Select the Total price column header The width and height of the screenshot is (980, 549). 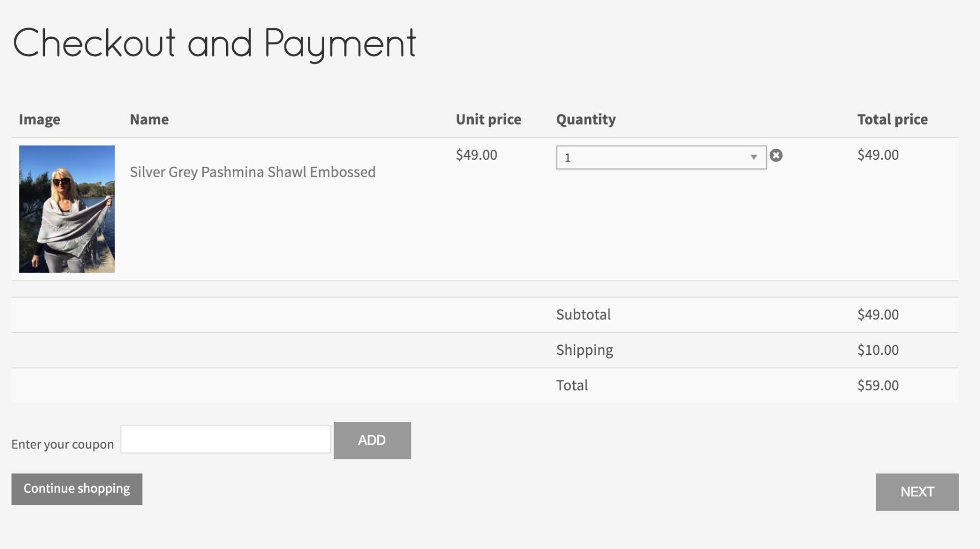click(x=892, y=120)
